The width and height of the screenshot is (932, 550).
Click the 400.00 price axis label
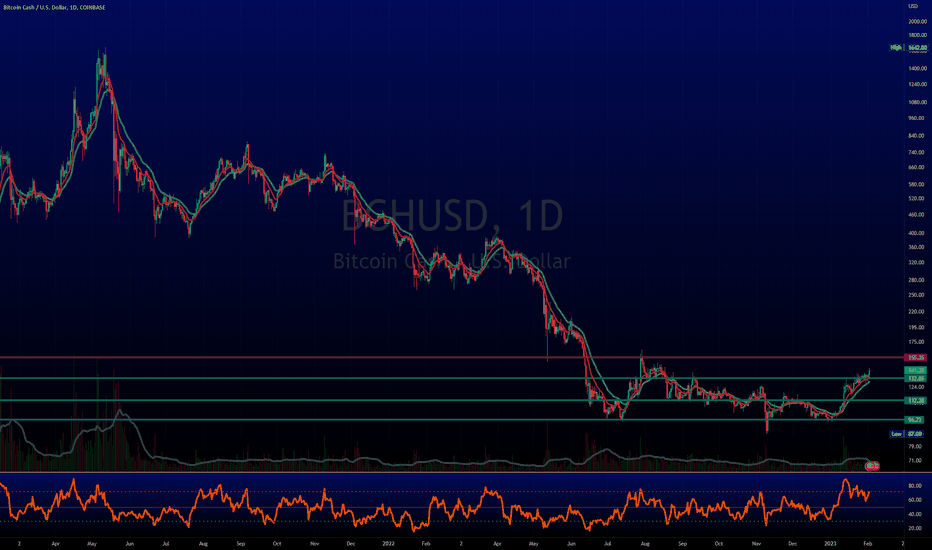pos(917,233)
